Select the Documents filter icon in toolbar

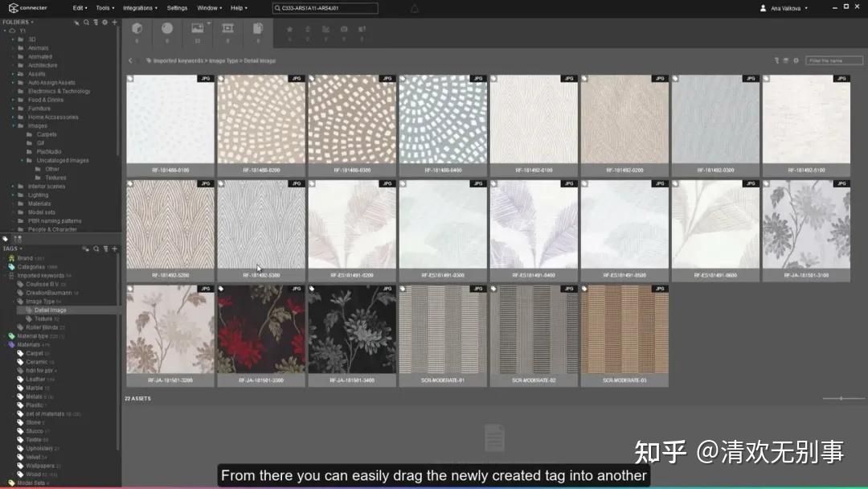coord(257,27)
